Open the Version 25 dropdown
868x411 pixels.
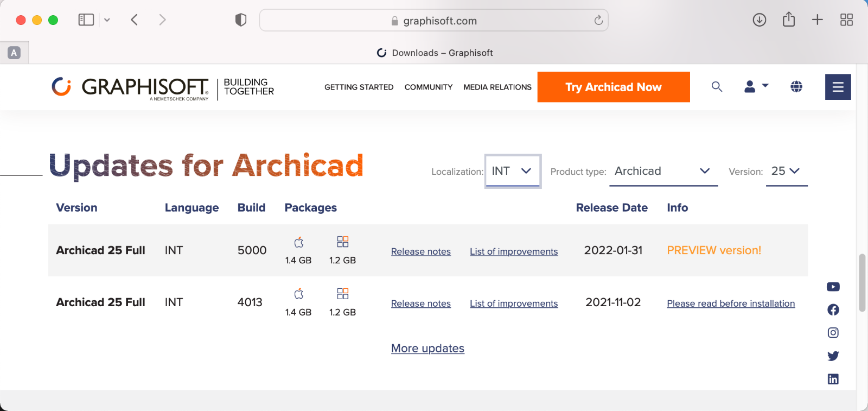coord(787,171)
